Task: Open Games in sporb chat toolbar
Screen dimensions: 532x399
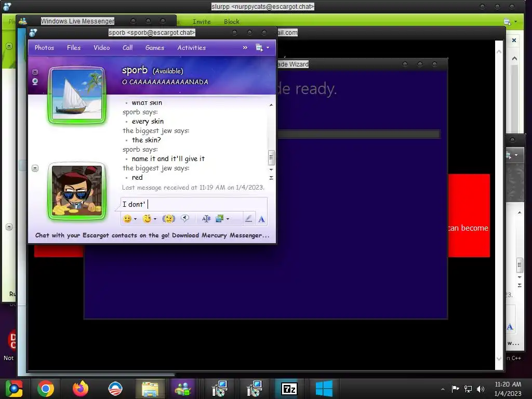Action: pyautogui.click(x=155, y=48)
